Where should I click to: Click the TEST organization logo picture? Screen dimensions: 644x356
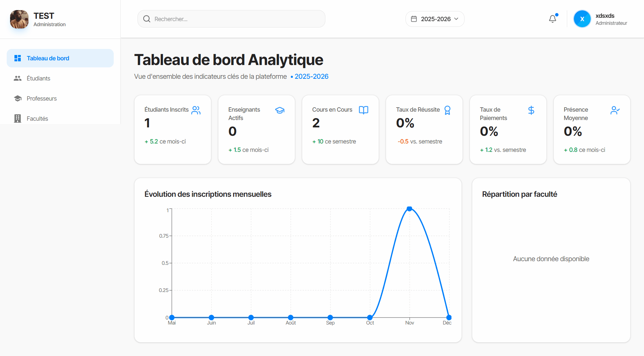19,19
